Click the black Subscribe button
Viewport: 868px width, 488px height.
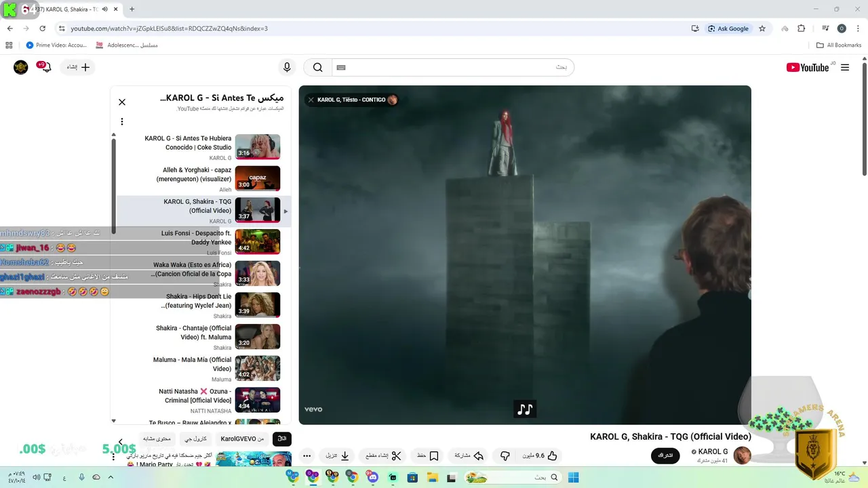pyautogui.click(x=665, y=455)
